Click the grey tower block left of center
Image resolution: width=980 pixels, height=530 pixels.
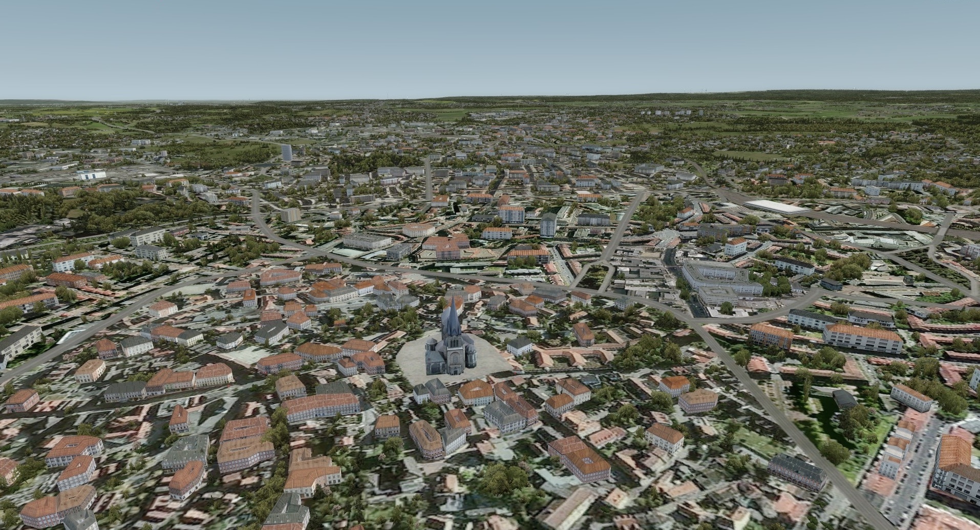[x=290, y=215]
